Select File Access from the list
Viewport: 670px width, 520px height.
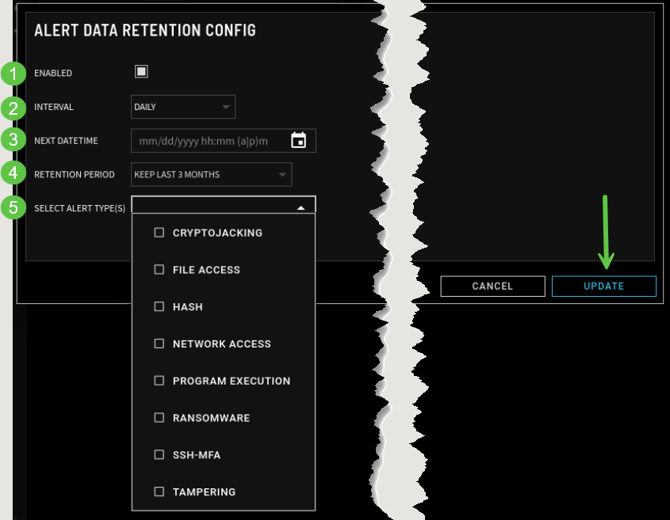(206, 270)
